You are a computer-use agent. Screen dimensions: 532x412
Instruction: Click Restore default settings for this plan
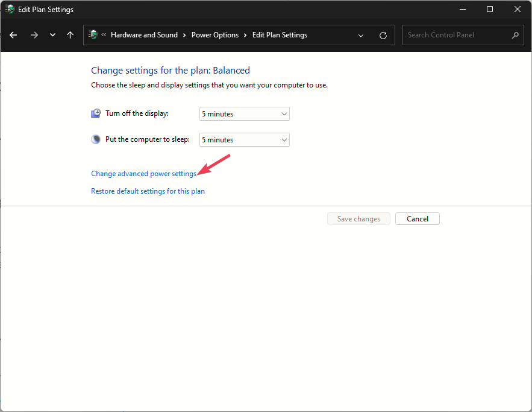[148, 191]
